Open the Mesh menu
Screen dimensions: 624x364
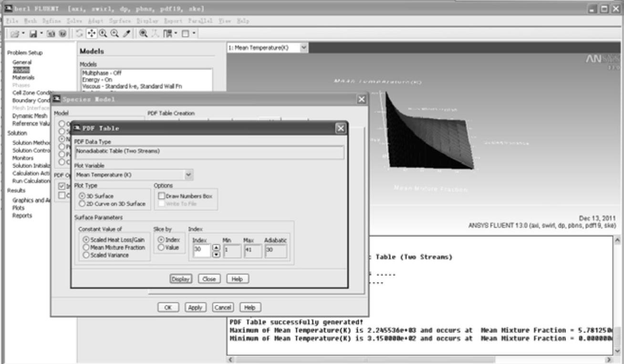[x=31, y=21]
